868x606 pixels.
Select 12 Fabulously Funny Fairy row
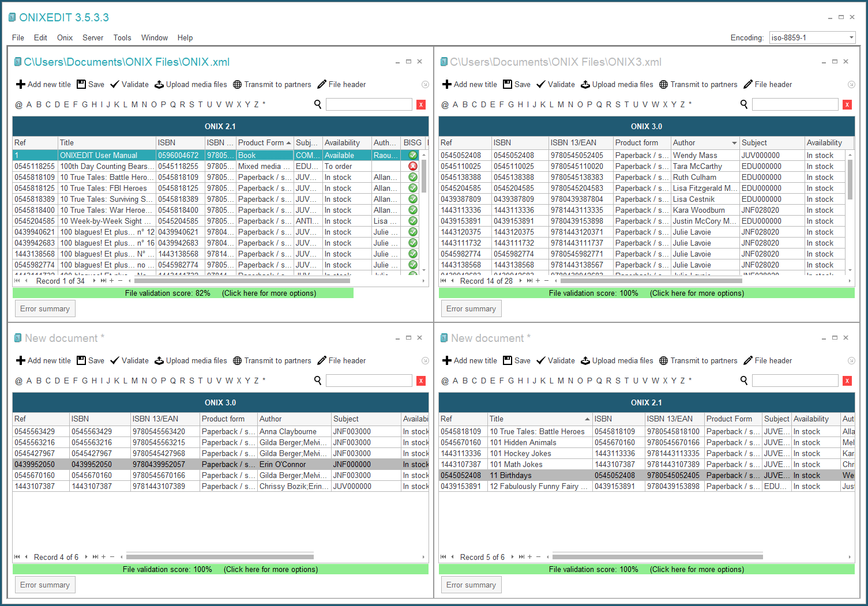[x=647, y=486]
